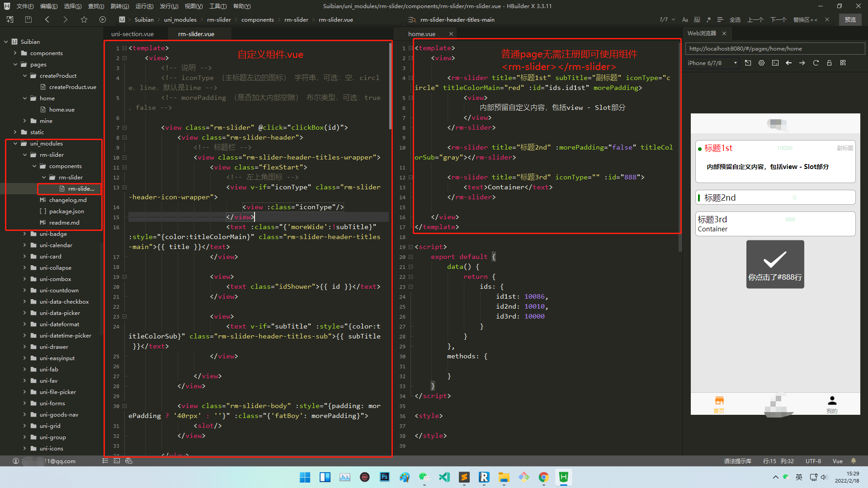Click the bookmark star icon

coord(84,19)
